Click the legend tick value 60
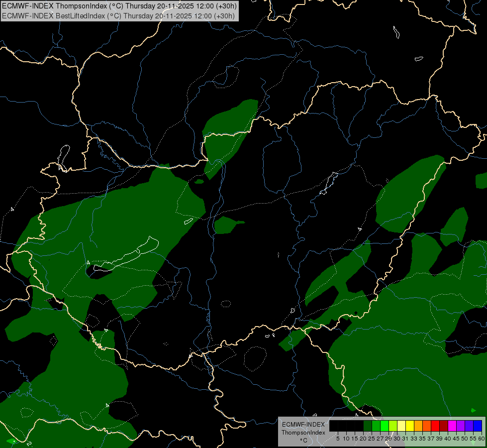 [x=482, y=439]
